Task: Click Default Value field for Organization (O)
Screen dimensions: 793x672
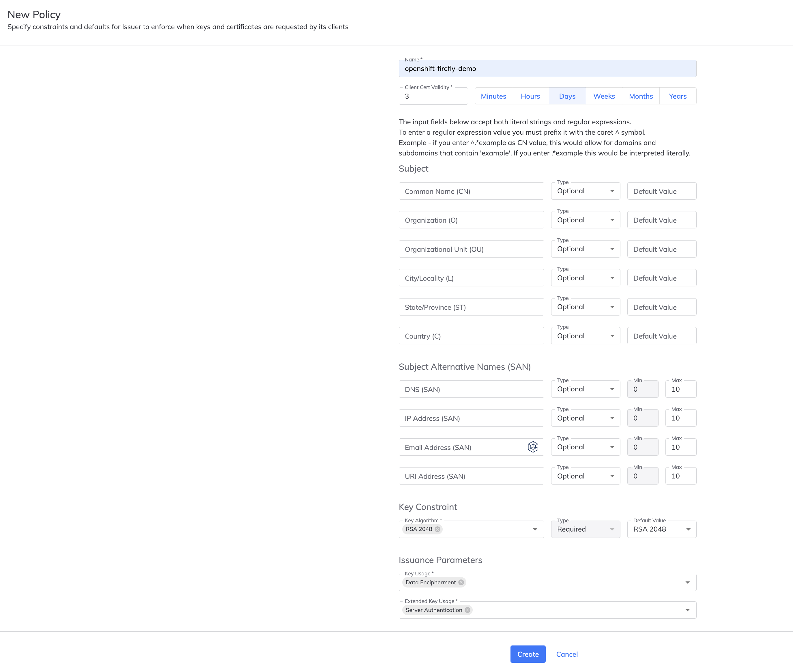Action: tap(662, 220)
